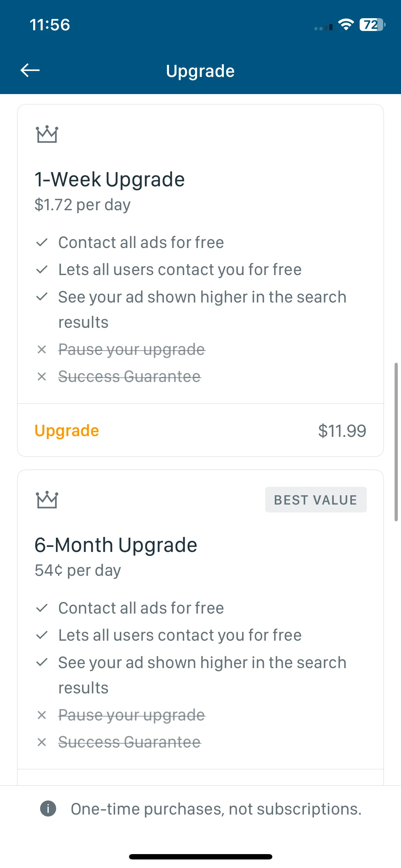Screen dimensions: 401x868
Task: Tap the crown icon on 6-Month Upgrade
Action: click(x=47, y=500)
